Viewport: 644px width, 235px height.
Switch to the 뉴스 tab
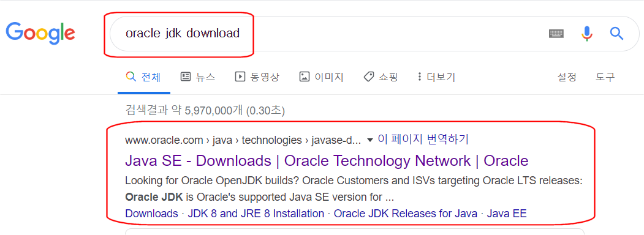point(198,76)
